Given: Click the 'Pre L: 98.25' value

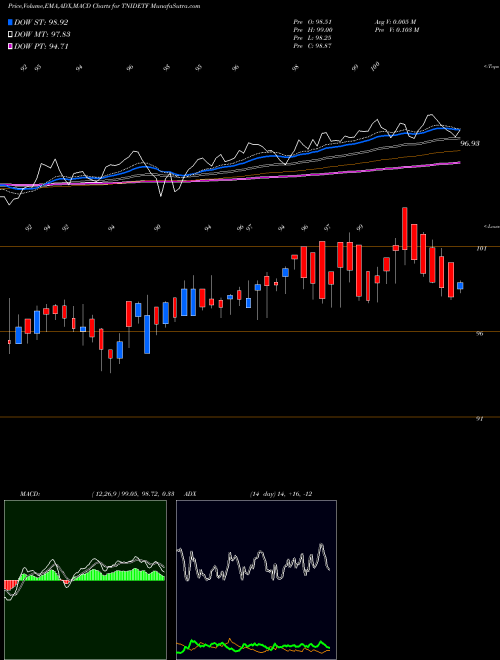Looking at the screenshot, I should point(314,38).
